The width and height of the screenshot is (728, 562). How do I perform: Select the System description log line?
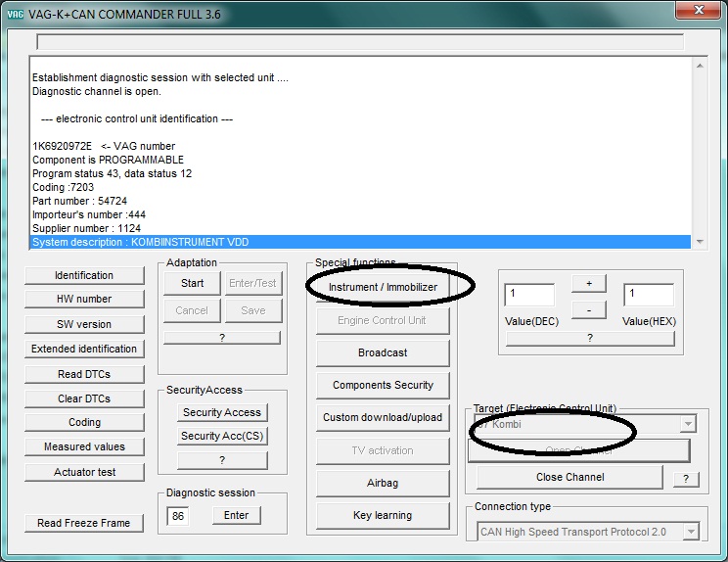click(360, 242)
